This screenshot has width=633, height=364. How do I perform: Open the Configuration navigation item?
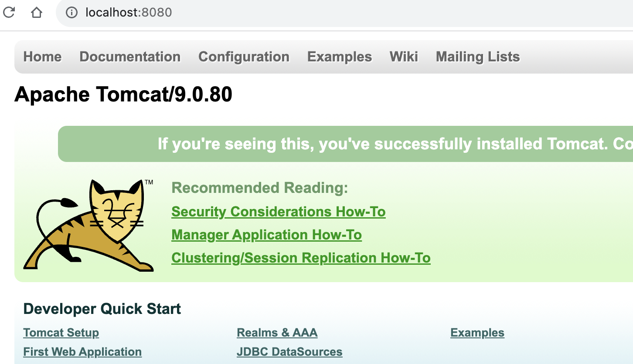[244, 57]
